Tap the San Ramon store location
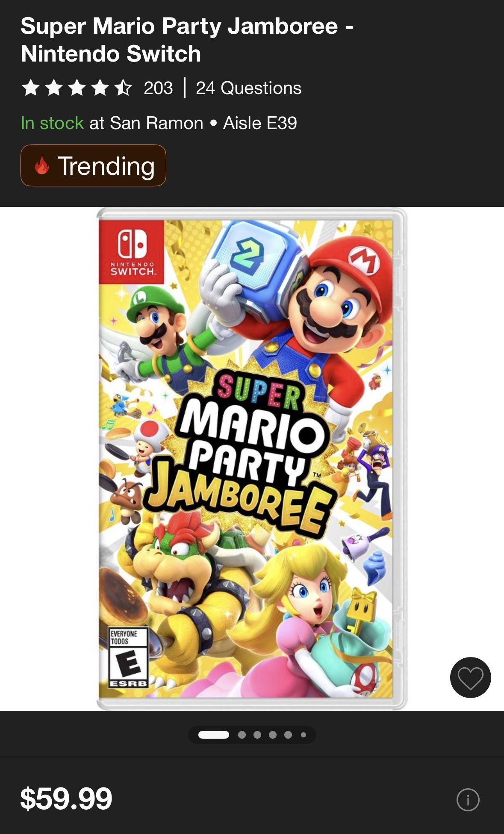The height and width of the screenshot is (834, 504). pyautogui.click(x=156, y=123)
